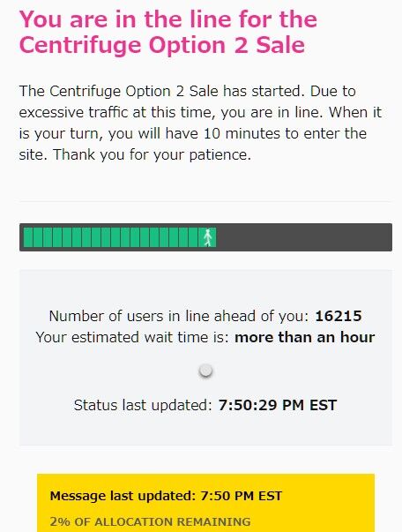Click the '2% OF ALLOCATION REMAINING' notice
The image size is (402, 532).
click(150, 521)
